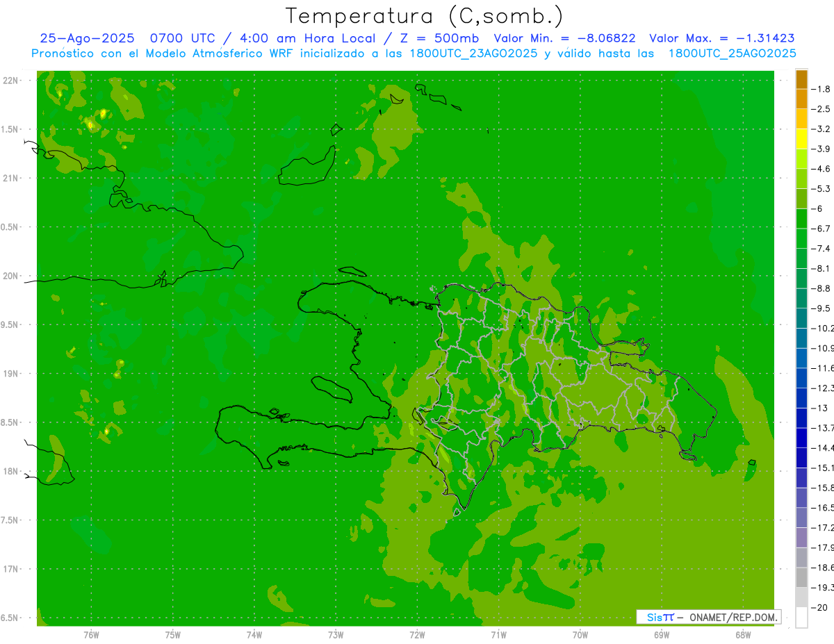This screenshot has height=644, width=834.
Task: Click the 'Z = 500mb' level label
Action: pos(441,39)
